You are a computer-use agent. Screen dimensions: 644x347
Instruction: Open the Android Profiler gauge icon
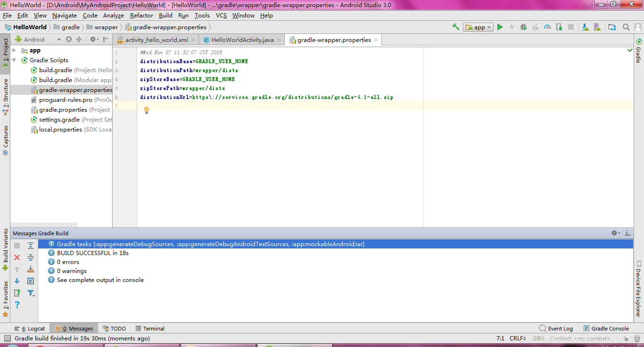(547, 27)
